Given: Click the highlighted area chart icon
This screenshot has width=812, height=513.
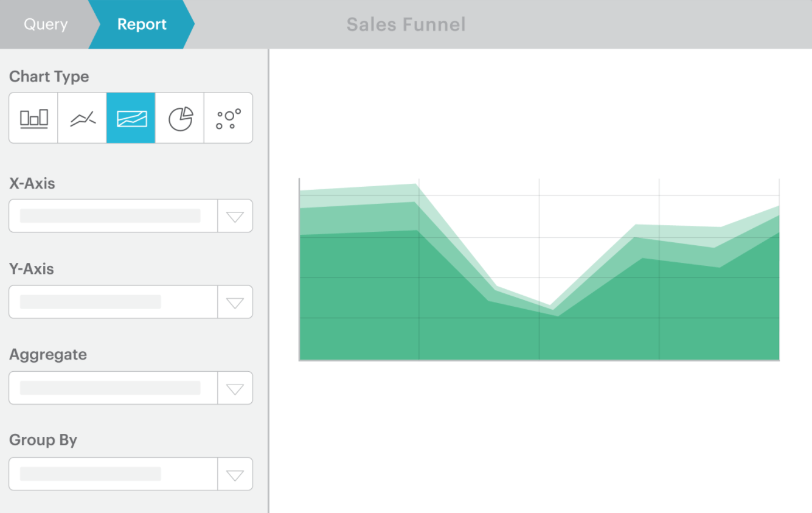Looking at the screenshot, I should click(131, 118).
